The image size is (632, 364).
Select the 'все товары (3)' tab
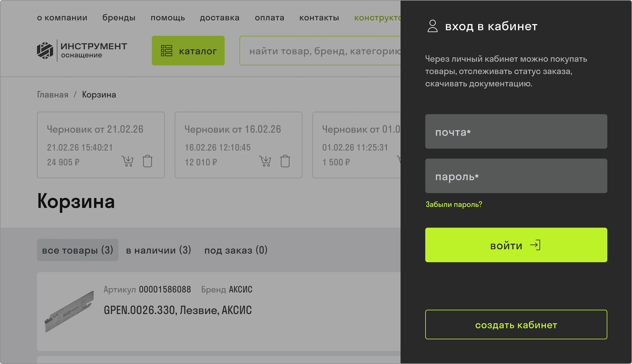tap(78, 250)
